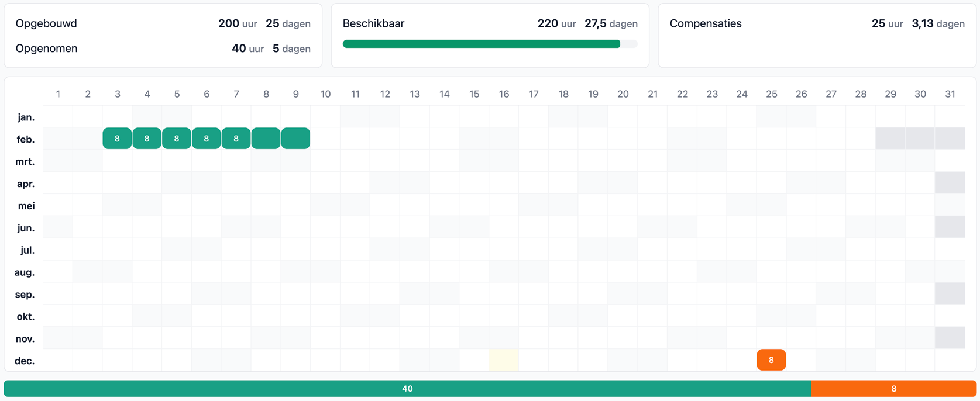This screenshot has width=980, height=401.
Task: Click the unlabeled green block on Feb 8
Action: tap(266, 139)
